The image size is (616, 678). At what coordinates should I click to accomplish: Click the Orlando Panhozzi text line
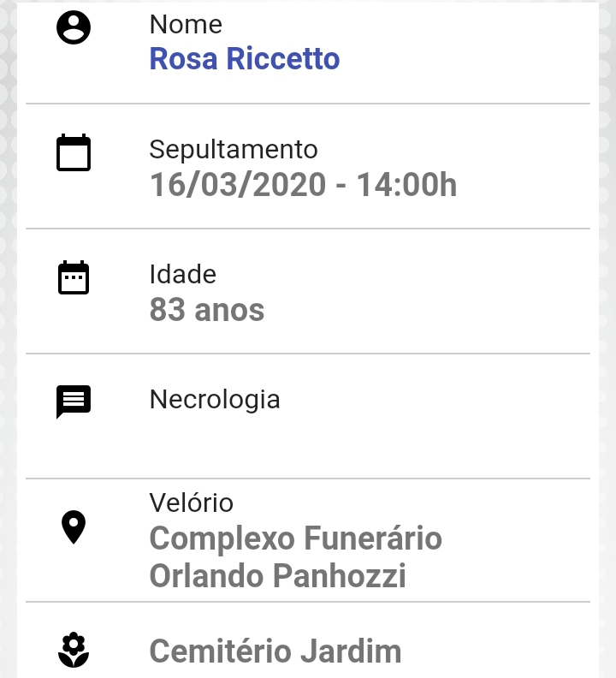click(277, 575)
